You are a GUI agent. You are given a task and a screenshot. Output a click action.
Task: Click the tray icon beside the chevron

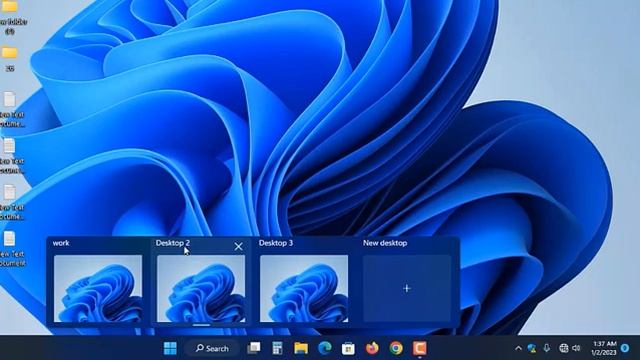tap(531, 348)
